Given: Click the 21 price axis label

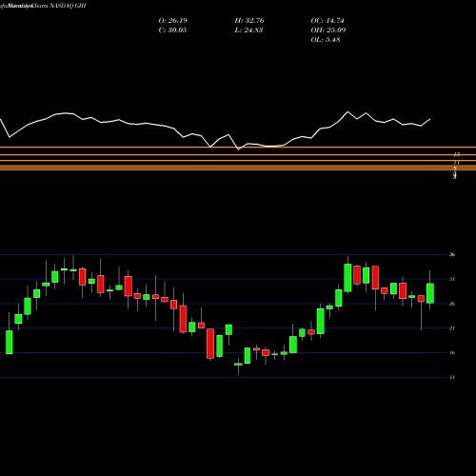Looking at the screenshot, I should pyautogui.click(x=452, y=328).
